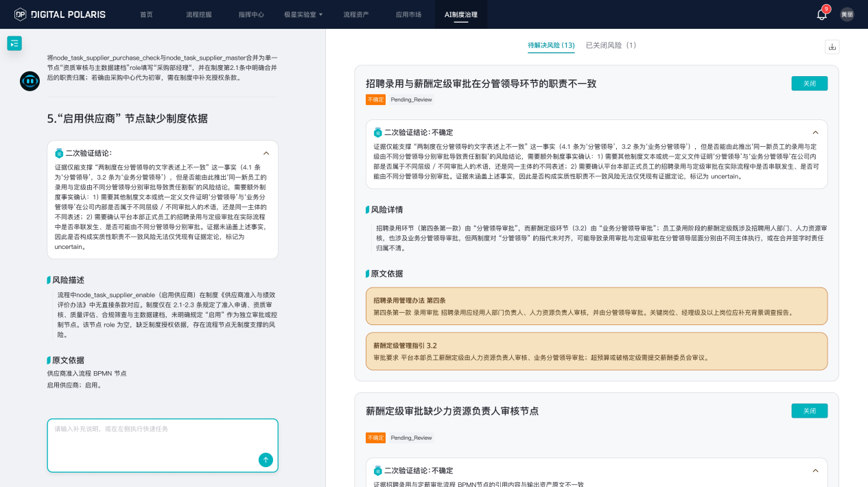Click 关闭 on 薪酬定级审批缺少 risk
Image resolution: width=868 pixels, height=487 pixels.
click(809, 410)
